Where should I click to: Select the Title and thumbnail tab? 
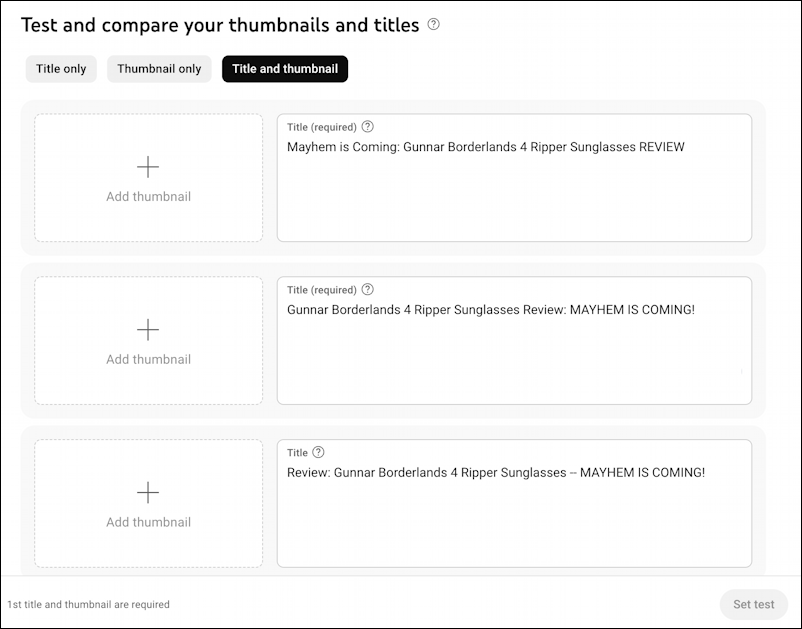pos(284,69)
